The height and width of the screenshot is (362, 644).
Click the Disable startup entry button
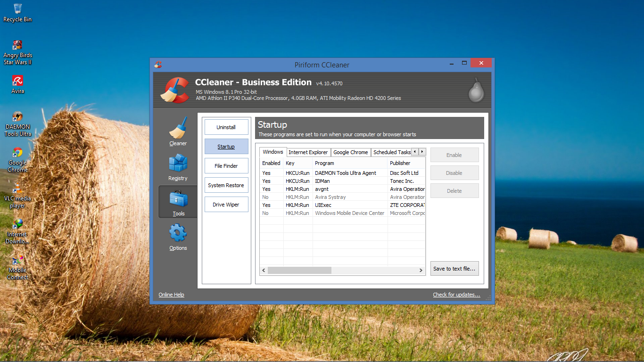coord(454,173)
